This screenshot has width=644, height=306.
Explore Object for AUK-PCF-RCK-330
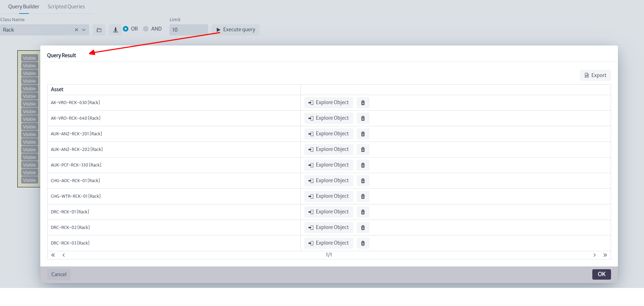(x=329, y=165)
